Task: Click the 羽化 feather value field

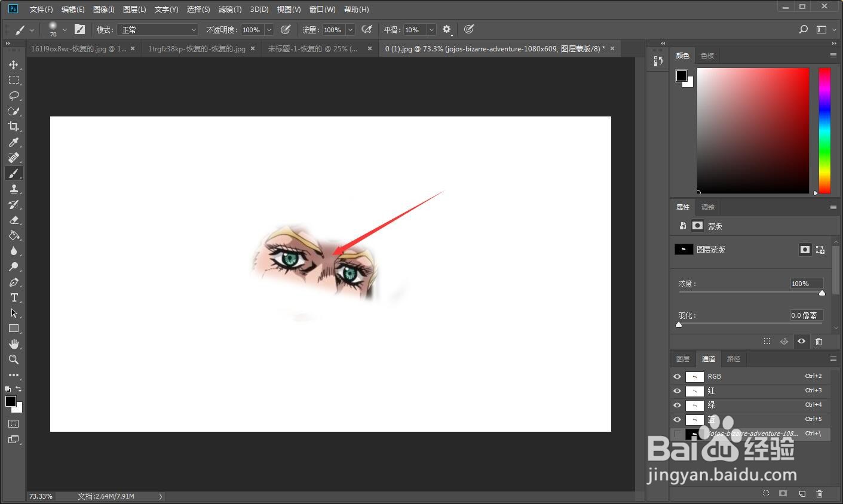Action: pos(807,315)
